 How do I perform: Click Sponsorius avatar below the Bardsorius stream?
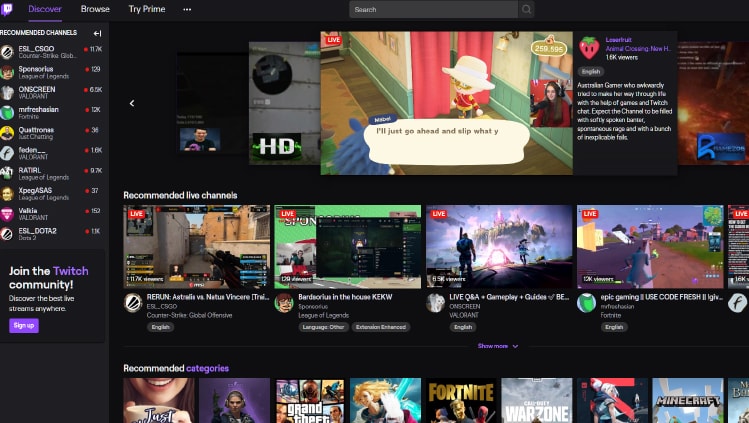(x=284, y=303)
